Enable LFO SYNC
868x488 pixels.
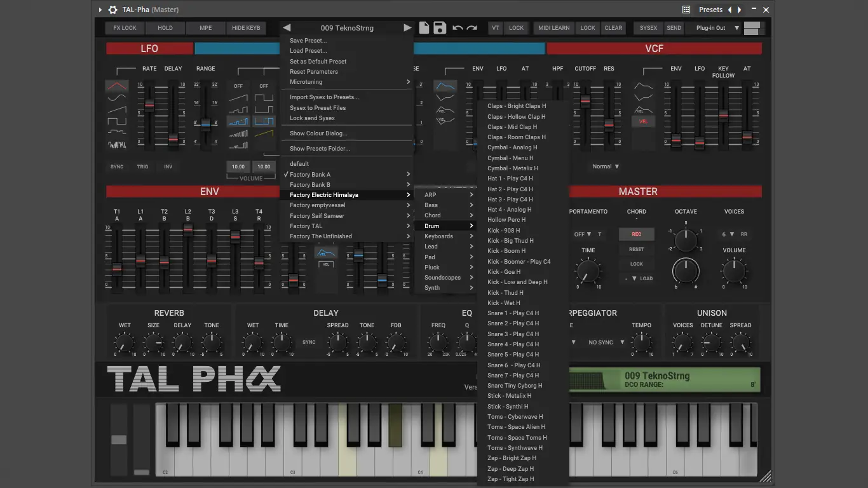coord(117,166)
